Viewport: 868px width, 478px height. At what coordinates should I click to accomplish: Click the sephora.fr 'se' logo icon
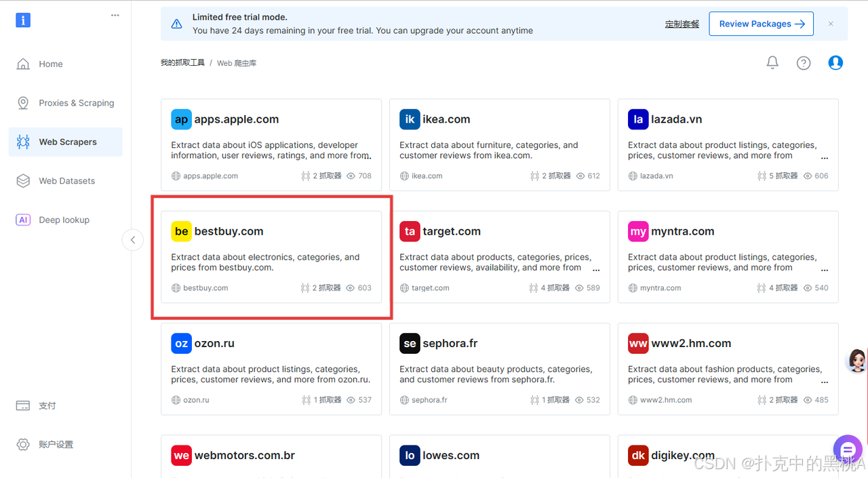(410, 343)
